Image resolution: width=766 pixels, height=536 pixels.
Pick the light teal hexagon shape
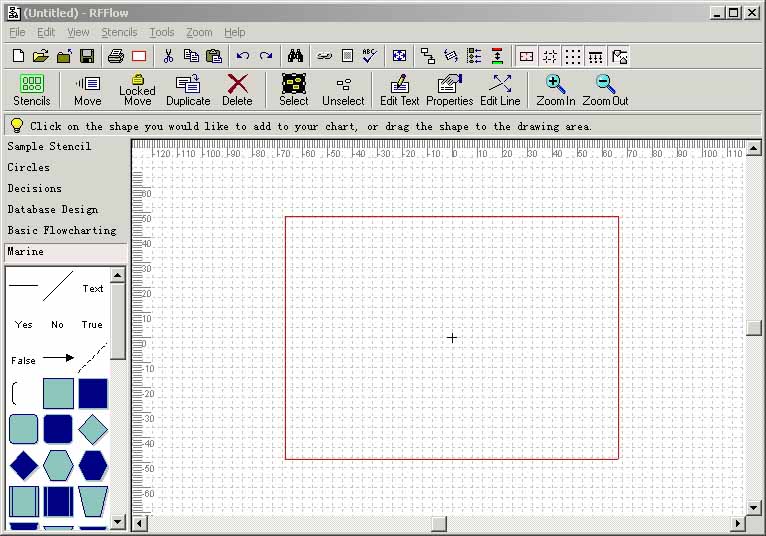[x=58, y=465]
